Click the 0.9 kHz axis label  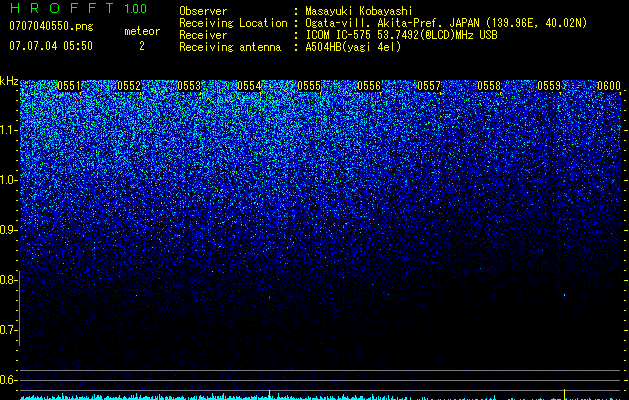(x=8, y=230)
